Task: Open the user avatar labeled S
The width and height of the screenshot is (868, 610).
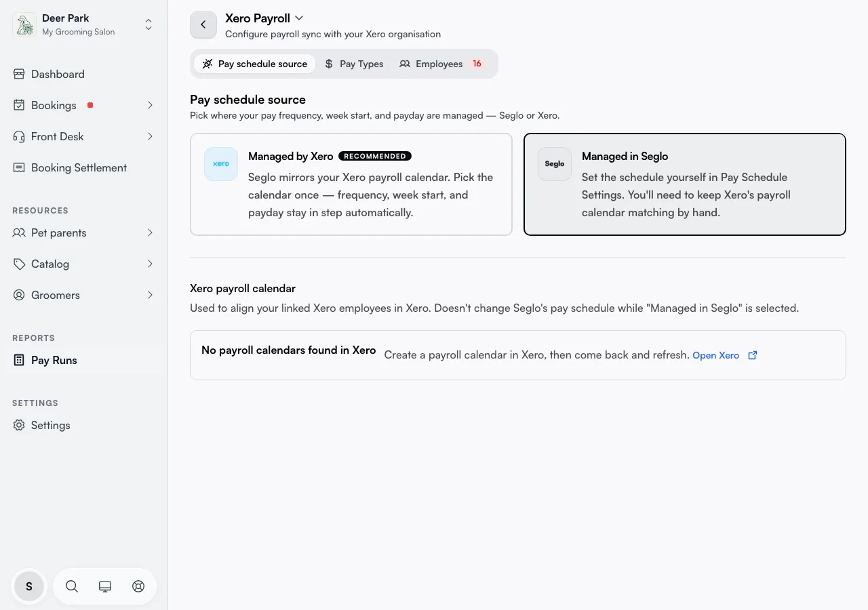Action: (x=29, y=586)
